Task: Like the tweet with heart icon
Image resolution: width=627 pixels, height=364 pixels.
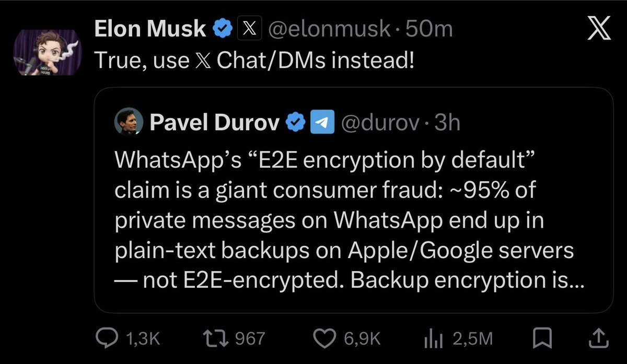Action: (x=328, y=338)
